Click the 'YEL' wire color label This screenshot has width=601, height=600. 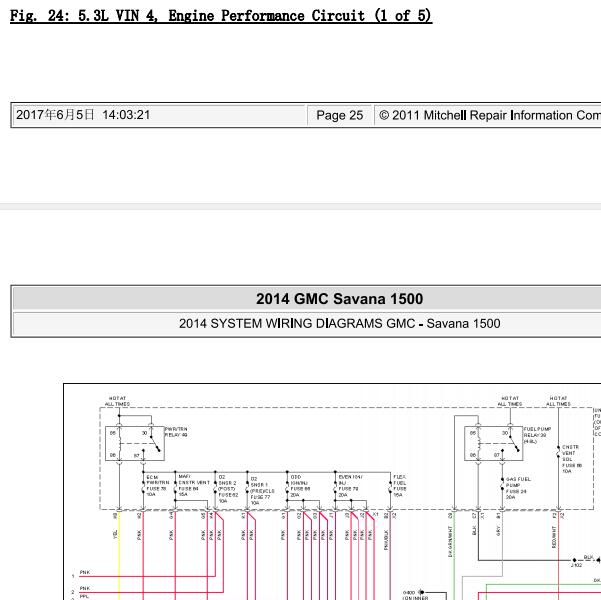(115, 534)
